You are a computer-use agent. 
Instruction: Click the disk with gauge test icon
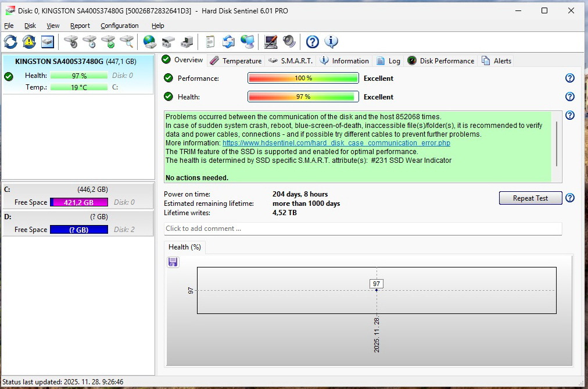click(x=71, y=42)
